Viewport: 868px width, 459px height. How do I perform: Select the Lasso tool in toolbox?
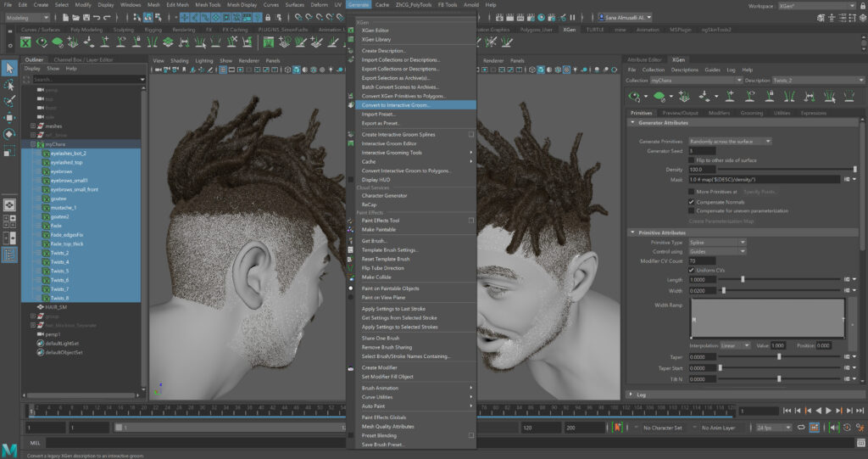pyautogui.click(x=9, y=85)
